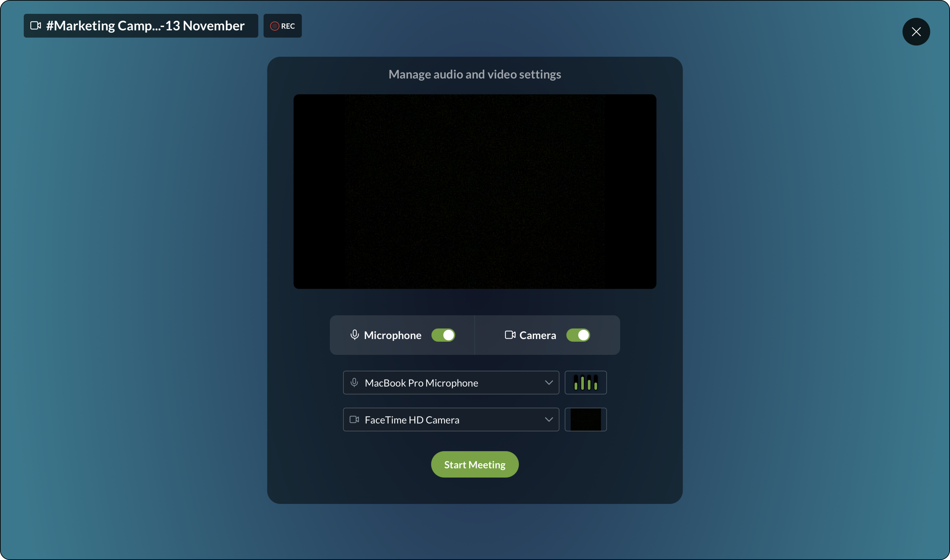Click the red REC record circle icon
Screen dimensions: 950x560
274,26
